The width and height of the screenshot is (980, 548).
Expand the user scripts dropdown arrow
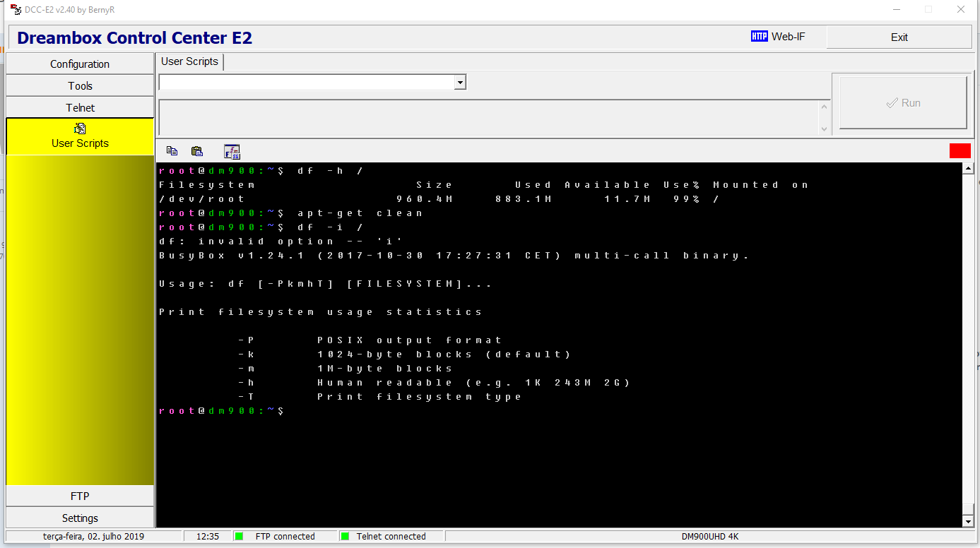pyautogui.click(x=460, y=83)
